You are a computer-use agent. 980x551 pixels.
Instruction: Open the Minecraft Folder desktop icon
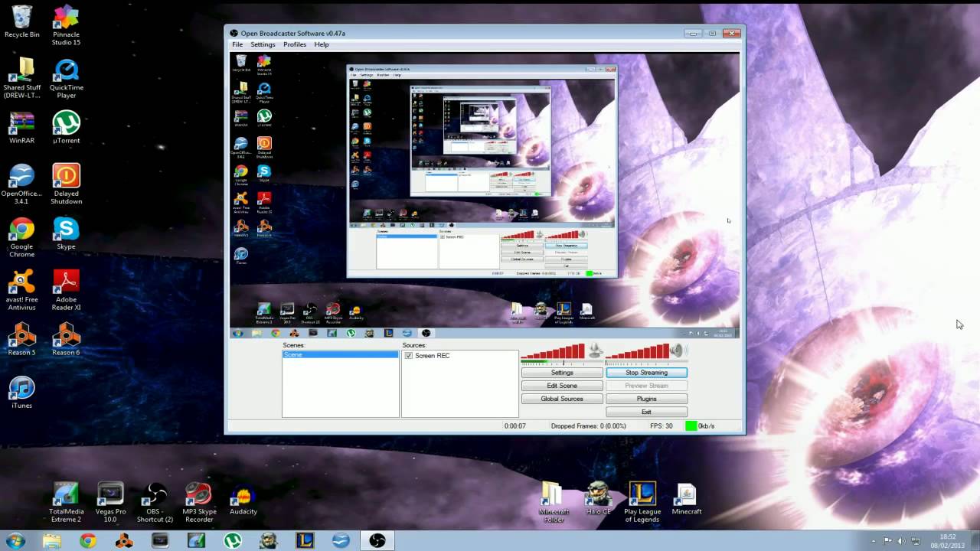coord(554,502)
